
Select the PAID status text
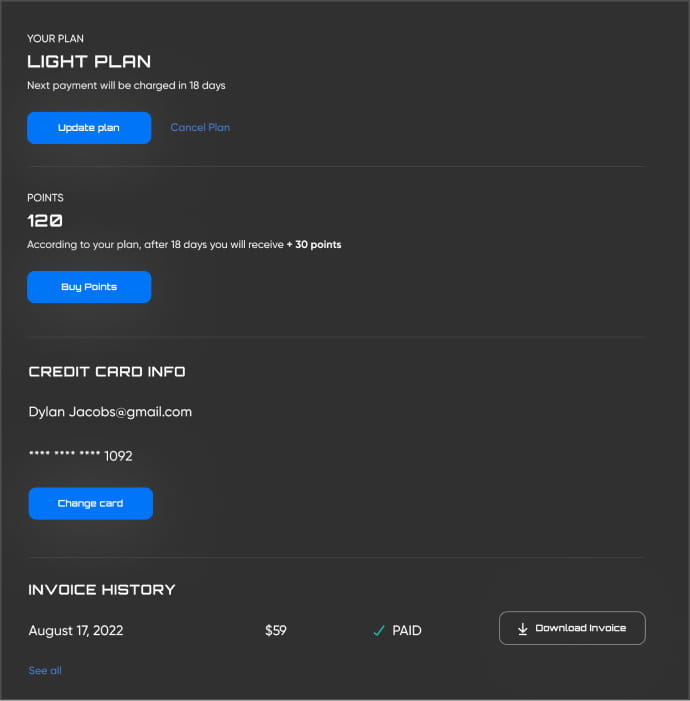coord(407,631)
